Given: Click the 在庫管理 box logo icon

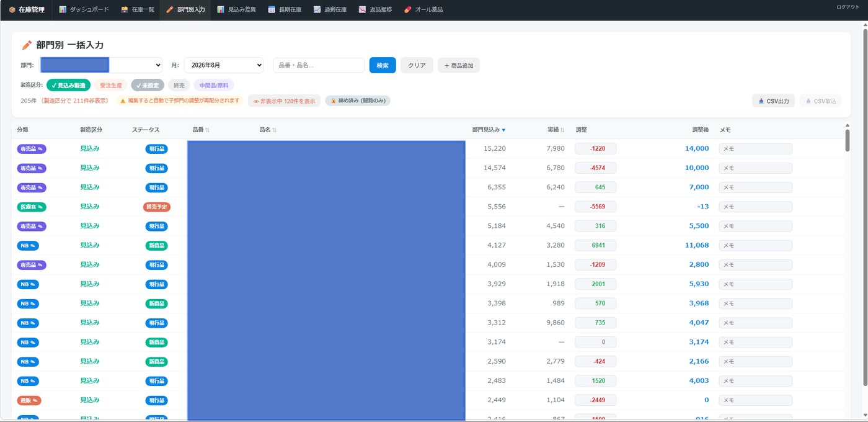Looking at the screenshot, I should pyautogui.click(x=12, y=9).
